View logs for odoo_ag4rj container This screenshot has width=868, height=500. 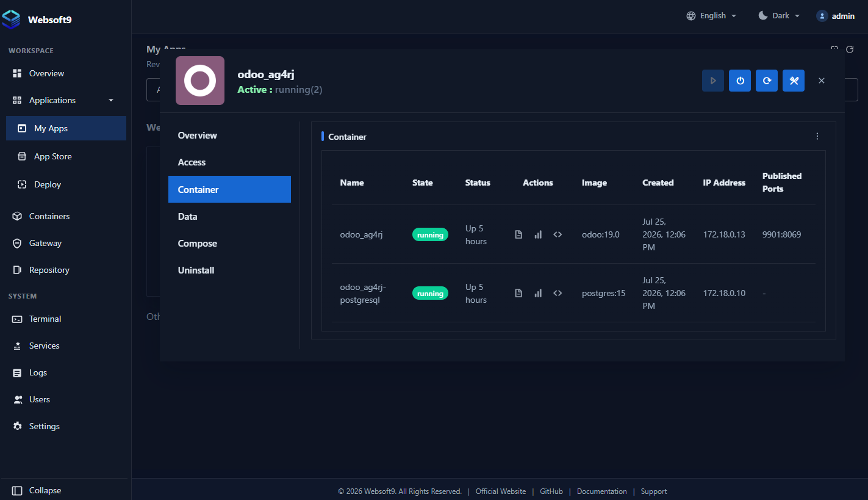[x=518, y=234]
